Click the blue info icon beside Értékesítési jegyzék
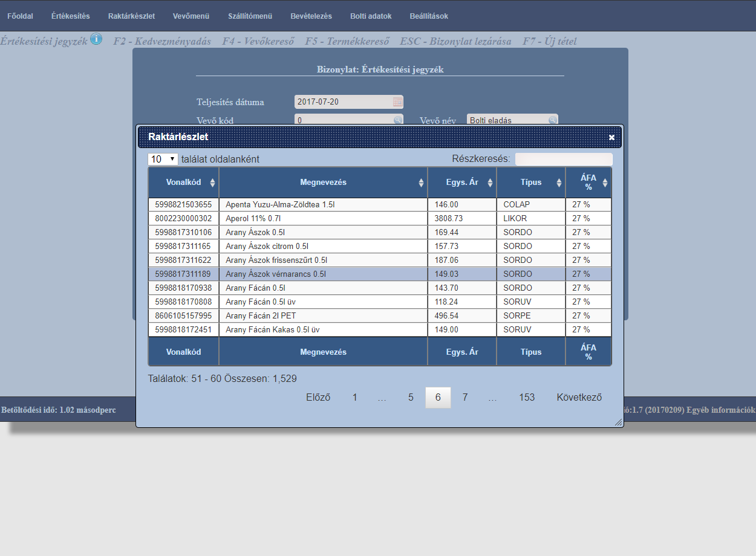 [x=96, y=39]
